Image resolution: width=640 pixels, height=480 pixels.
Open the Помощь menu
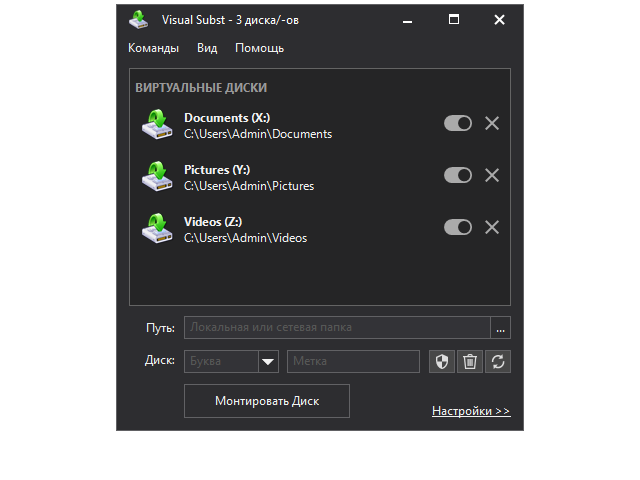click(260, 48)
